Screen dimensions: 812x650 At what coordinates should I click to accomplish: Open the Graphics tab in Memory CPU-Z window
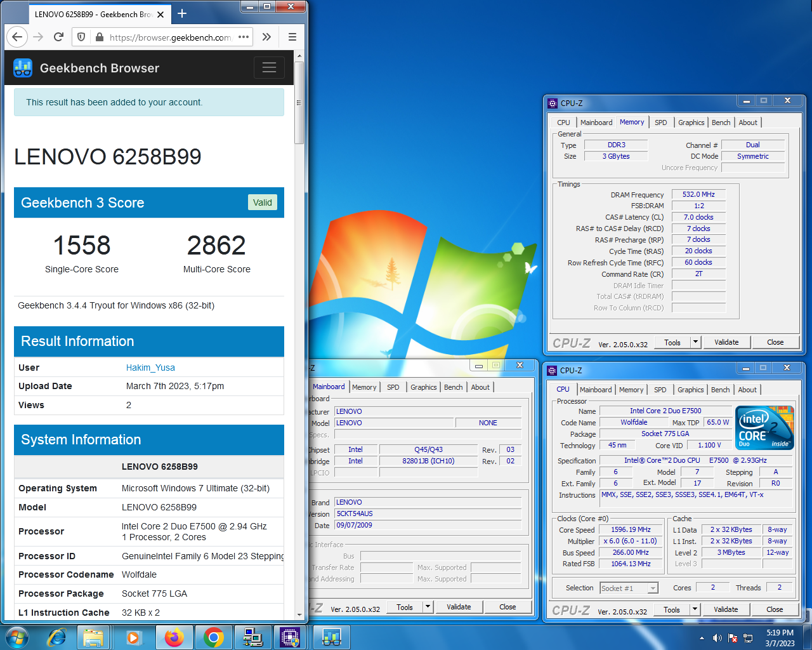(x=691, y=123)
